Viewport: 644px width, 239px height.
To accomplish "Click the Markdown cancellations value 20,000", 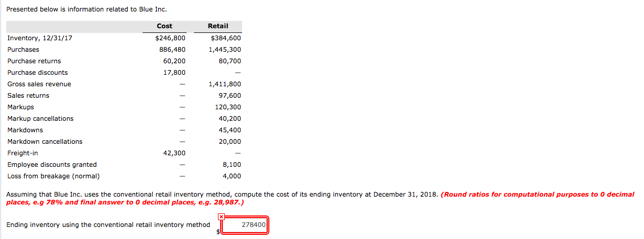I will click(230, 142).
